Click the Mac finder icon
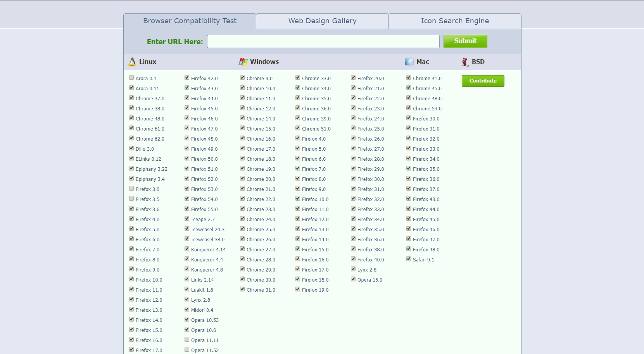 coord(409,62)
